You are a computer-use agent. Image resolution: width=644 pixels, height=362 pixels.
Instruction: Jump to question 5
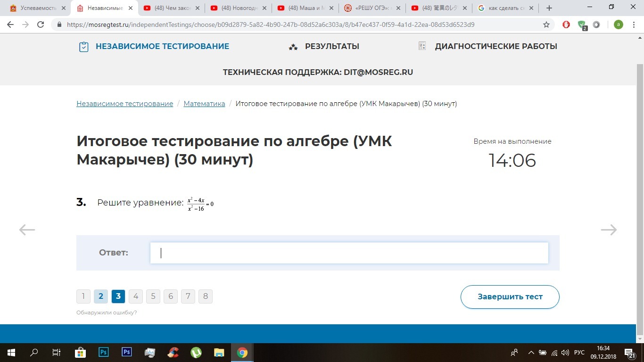point(153,296)
